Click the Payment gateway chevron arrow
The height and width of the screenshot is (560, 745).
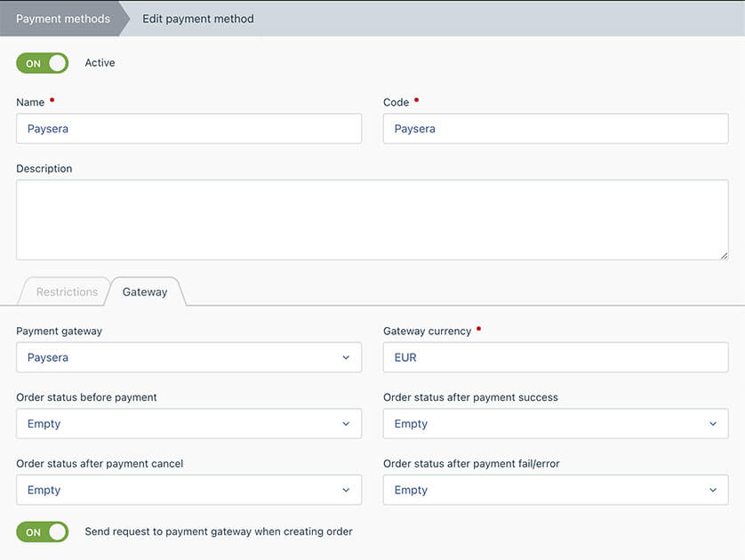[346, 357]
